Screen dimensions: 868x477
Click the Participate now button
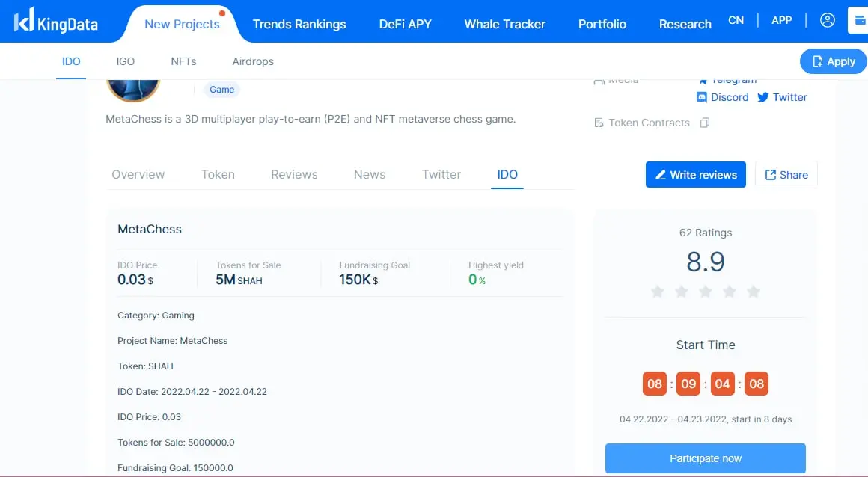[705, 458]
